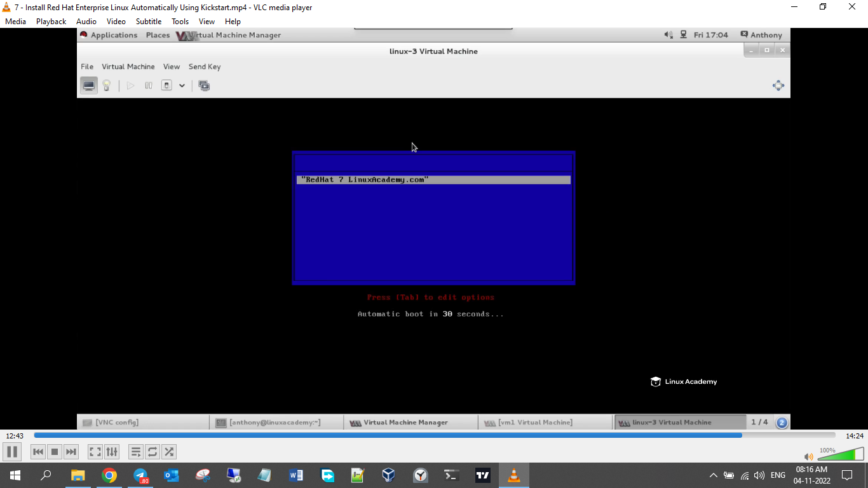
Task: Open VLC extended settings panel
Action: tap(112, 452)
